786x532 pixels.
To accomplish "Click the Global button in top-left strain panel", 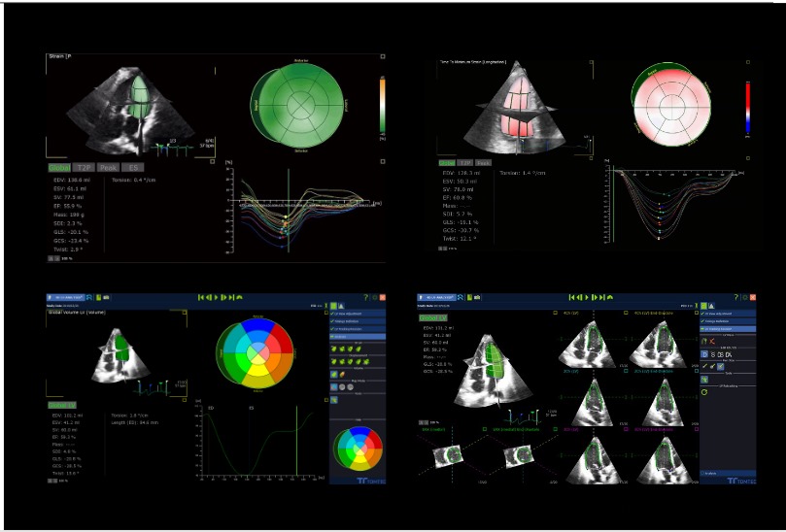I will [58, 167].
